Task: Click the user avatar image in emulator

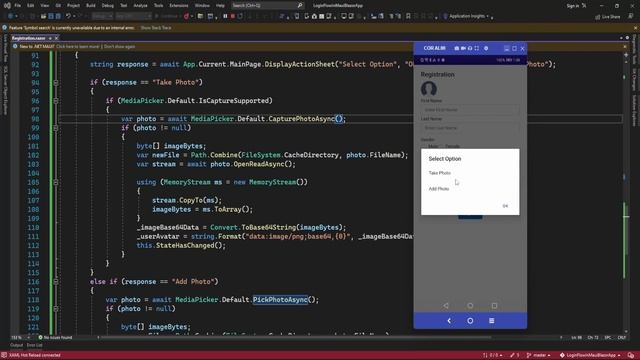Action: point(429,89)
